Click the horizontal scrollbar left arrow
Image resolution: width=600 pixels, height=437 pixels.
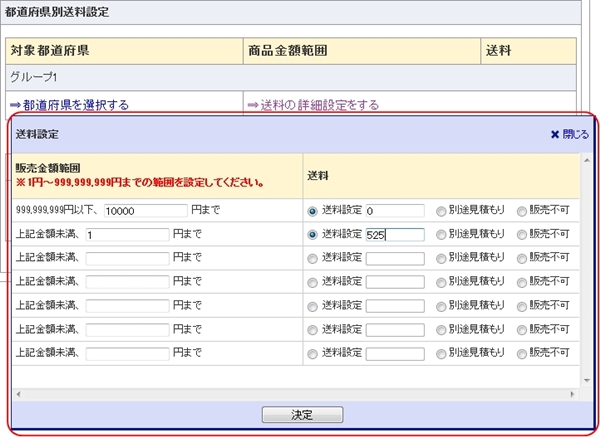(18, 394)
